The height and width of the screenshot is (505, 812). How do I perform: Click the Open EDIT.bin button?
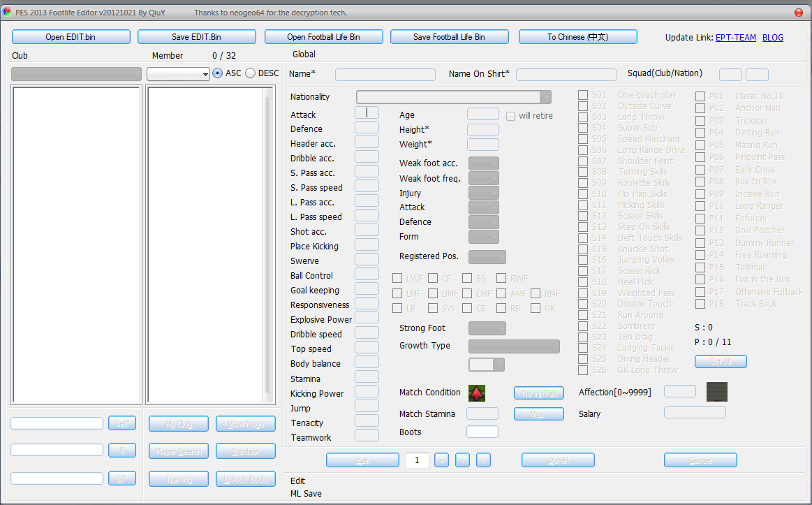click(x=71, y=36)
